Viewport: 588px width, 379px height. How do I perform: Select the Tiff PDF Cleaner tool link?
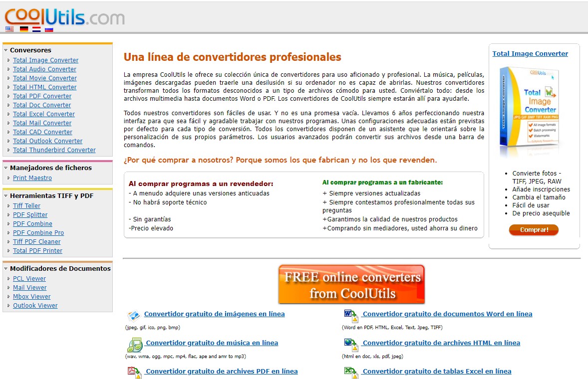[x=36, y=241]
